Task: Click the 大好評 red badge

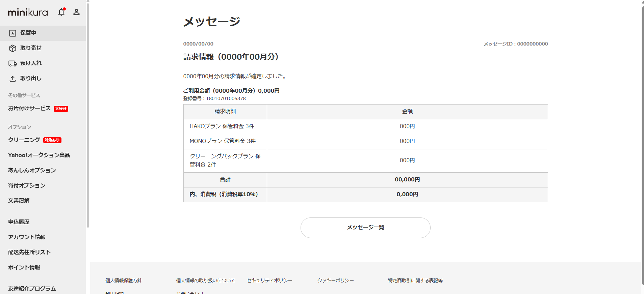Action: point(61,109)
